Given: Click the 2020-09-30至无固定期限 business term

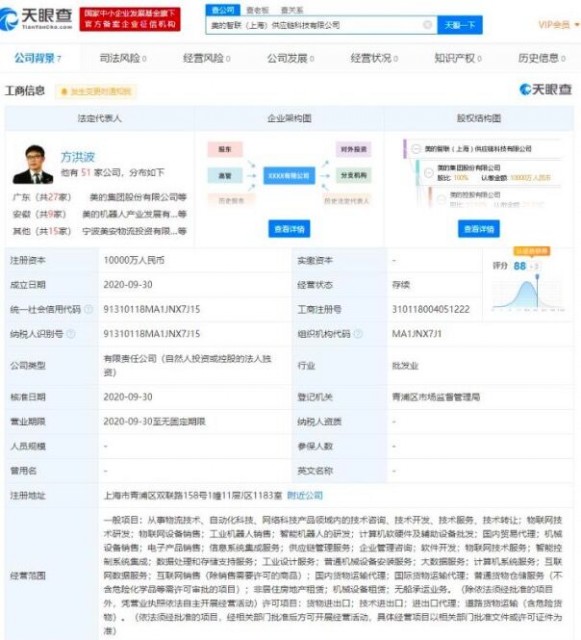Looking at the screenshot, I should 154,421.
